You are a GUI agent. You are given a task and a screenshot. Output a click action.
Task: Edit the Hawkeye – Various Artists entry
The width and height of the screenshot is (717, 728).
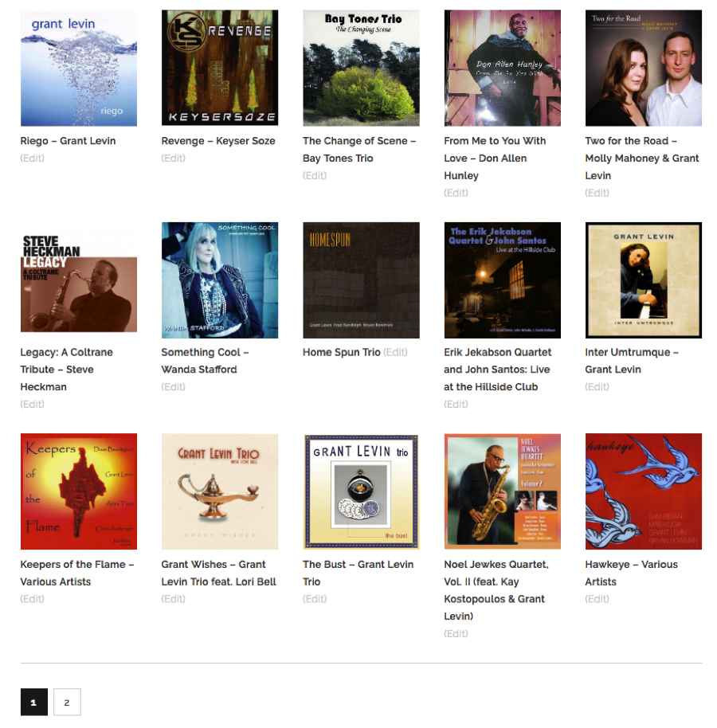597,598
